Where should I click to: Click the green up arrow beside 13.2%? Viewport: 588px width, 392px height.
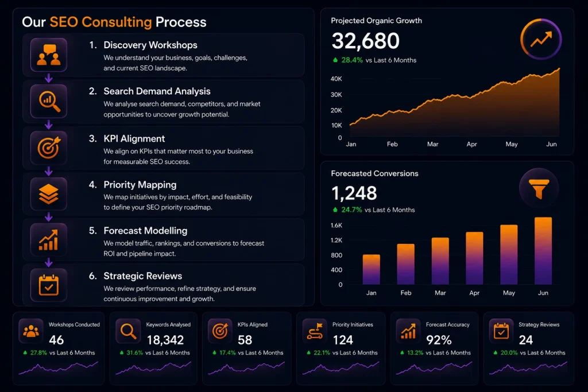coord(402,352)
